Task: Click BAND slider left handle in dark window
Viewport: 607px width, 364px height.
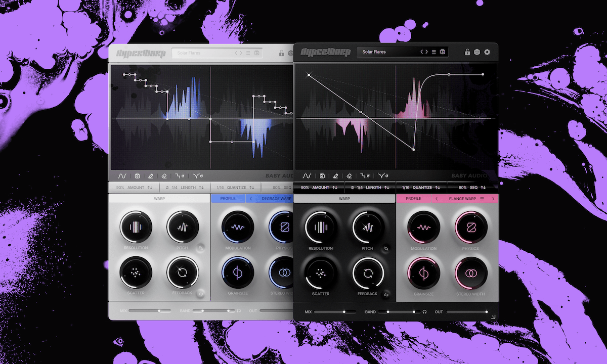Action: (x=388, y=312)
